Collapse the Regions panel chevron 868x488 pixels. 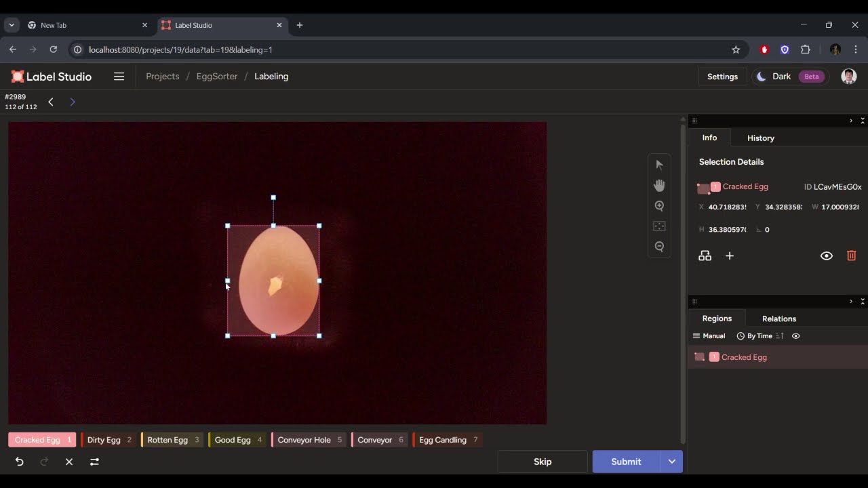[x=851, y=302]
